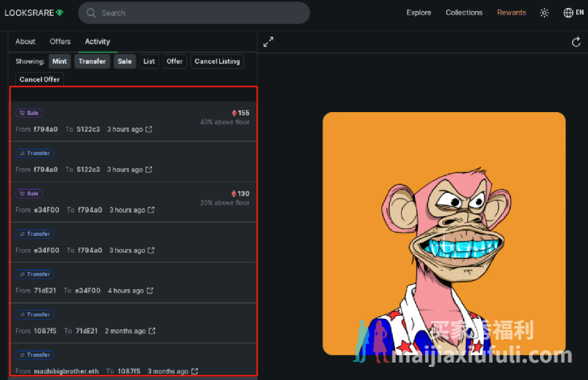Click the Sale badge on the 155 row

pos(29,113)
